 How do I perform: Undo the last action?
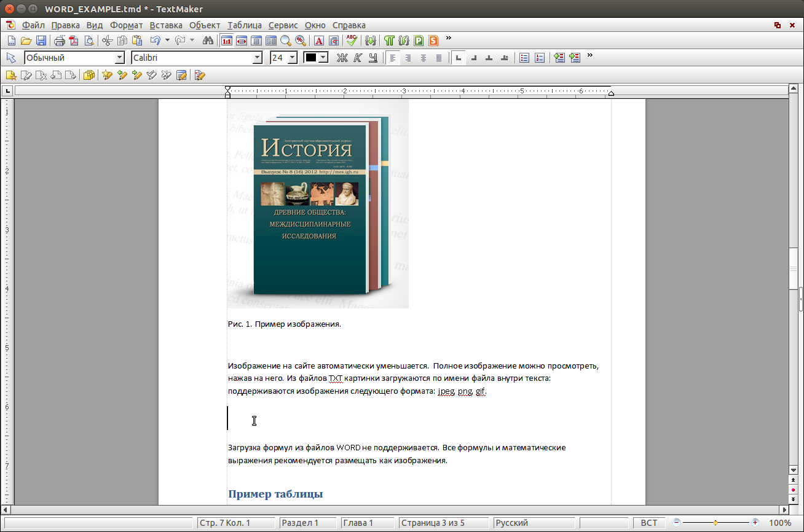coord(155,41)
